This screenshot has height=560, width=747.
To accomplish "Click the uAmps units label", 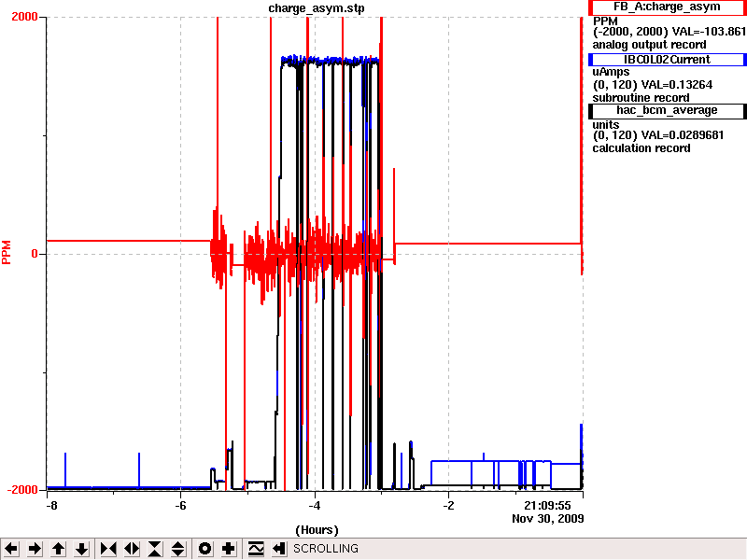I will pos(611,72).
